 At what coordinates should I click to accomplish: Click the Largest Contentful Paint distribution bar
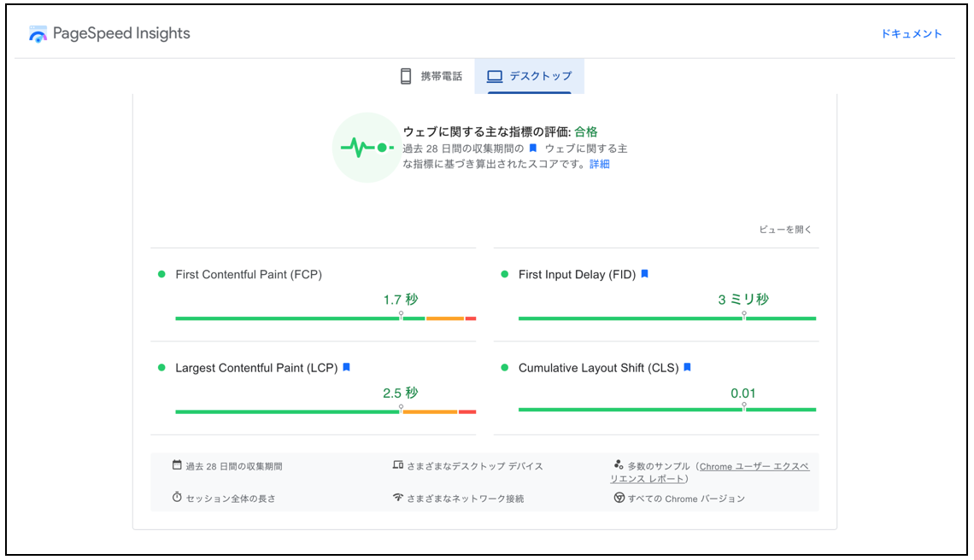(x=325, y=412)
